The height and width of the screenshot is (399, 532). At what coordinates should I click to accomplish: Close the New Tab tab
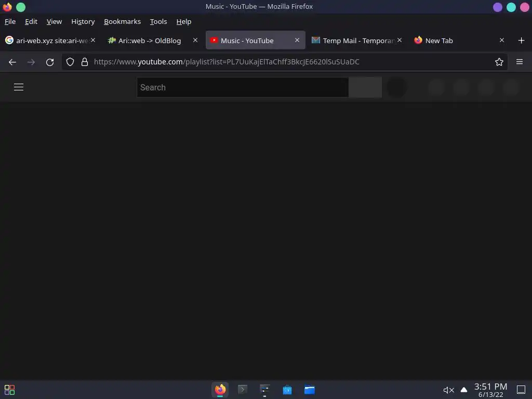(502, 40)
